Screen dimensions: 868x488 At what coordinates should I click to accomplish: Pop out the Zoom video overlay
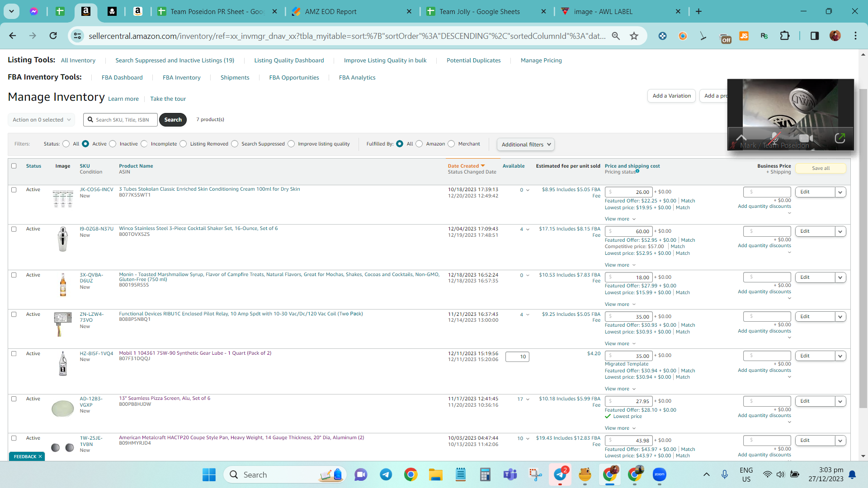[x=840, y=138]
